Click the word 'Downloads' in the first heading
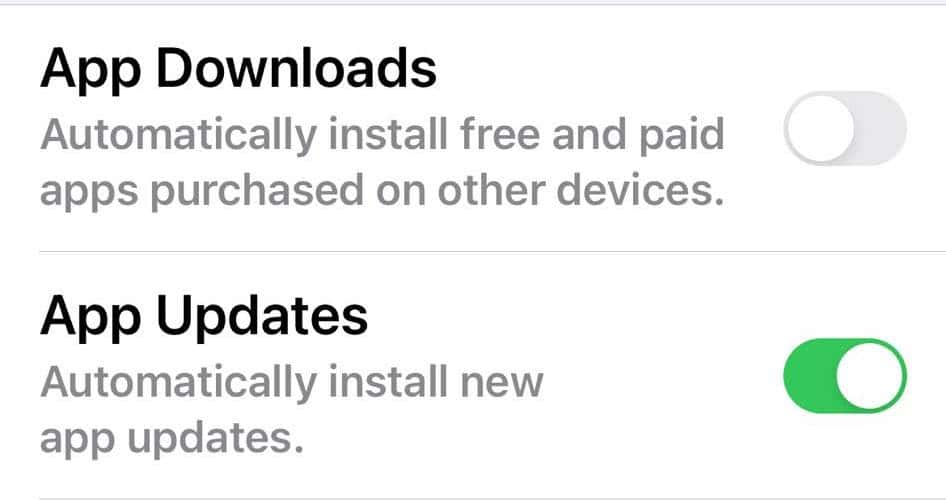The height and width of the screenshot is (500, 946). point(296,68)
